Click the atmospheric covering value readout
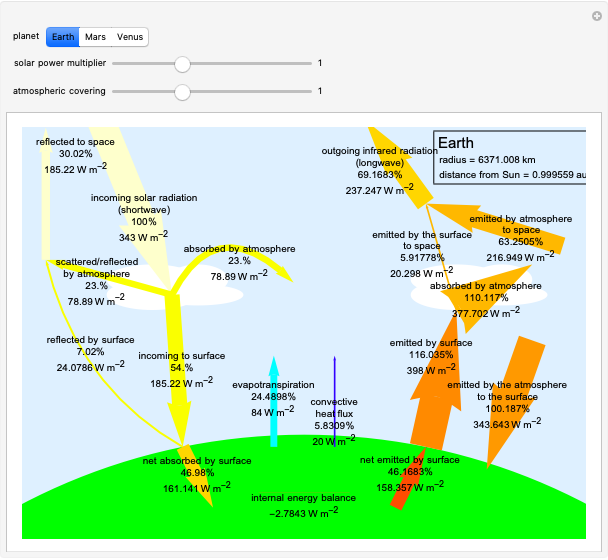 click(x=320, y=91)
